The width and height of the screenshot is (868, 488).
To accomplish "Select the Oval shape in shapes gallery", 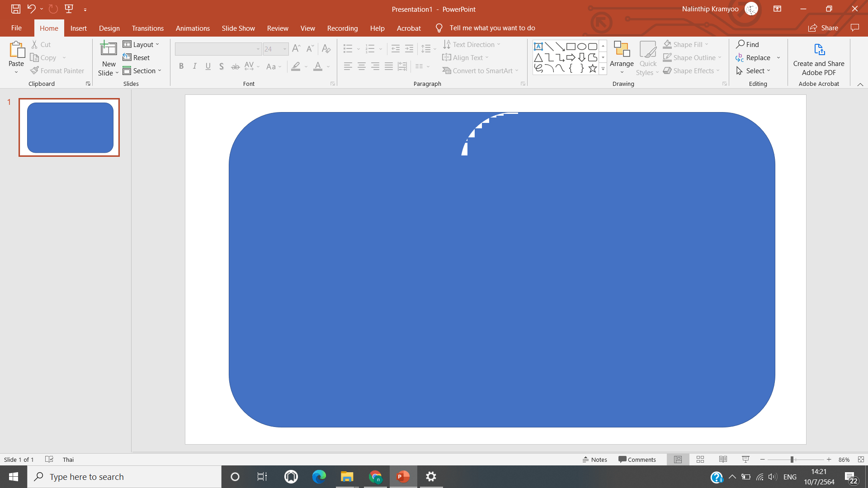I will pyautogui.click(x=581, y=47).
